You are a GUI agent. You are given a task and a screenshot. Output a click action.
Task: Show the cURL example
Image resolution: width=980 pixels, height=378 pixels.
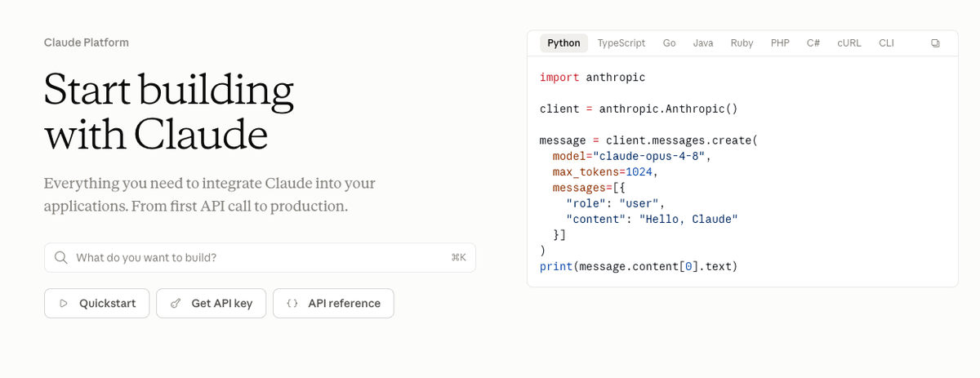point(849,43)
